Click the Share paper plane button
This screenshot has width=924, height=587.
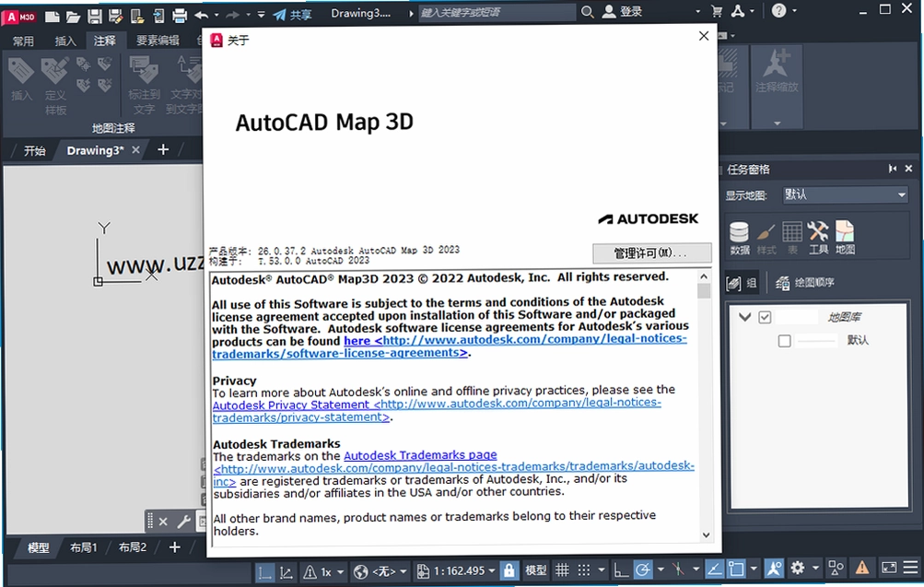[x=292, y=15]
